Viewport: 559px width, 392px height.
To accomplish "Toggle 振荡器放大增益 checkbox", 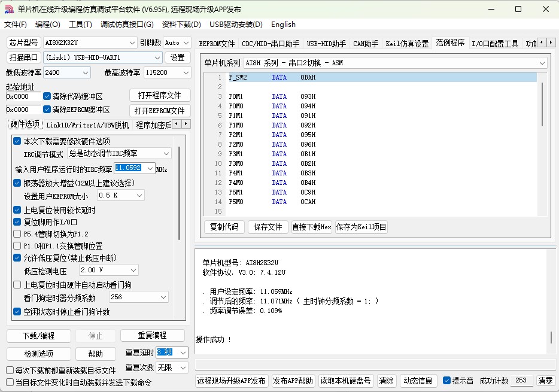I will click(x=17, y=183).
